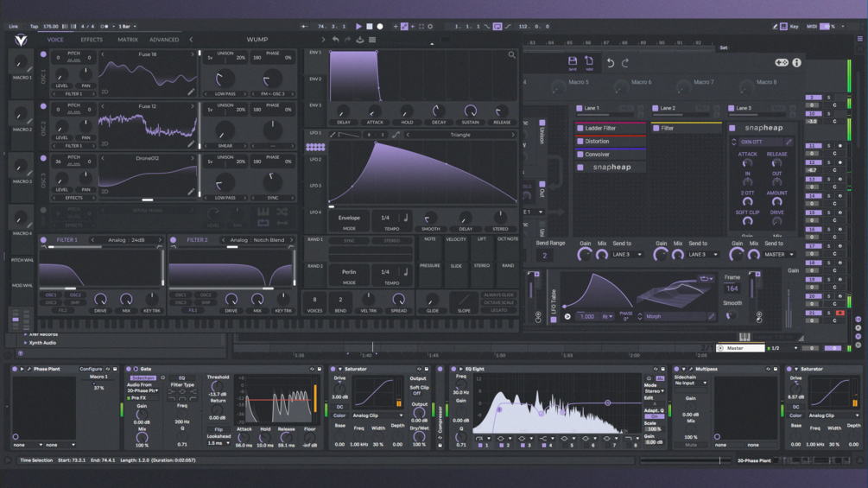The image size is (868, 488).
Task: Edit OSC 2 wavetable with pencil icon
Action: tap(191, 144)
